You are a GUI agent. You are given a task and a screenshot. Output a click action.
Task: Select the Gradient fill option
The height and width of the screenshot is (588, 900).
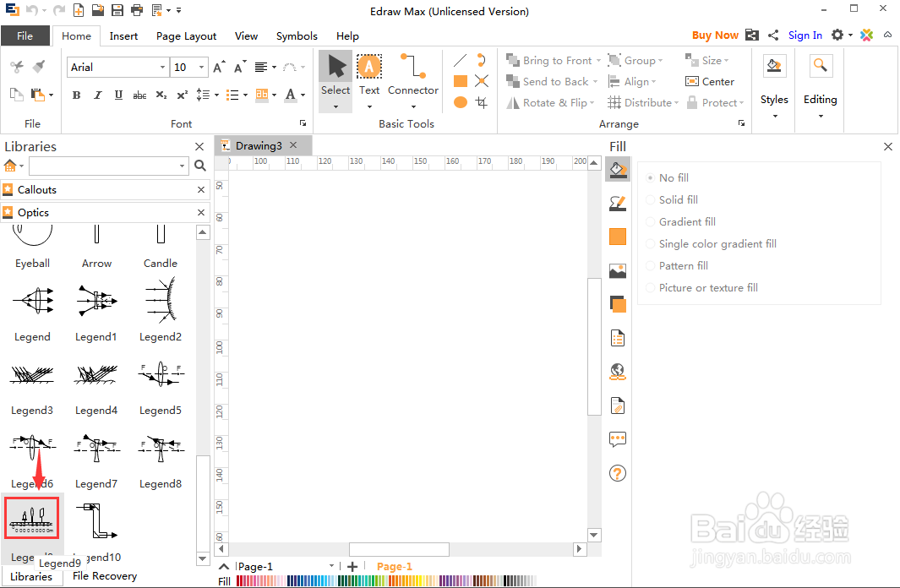tap(680, 222)
